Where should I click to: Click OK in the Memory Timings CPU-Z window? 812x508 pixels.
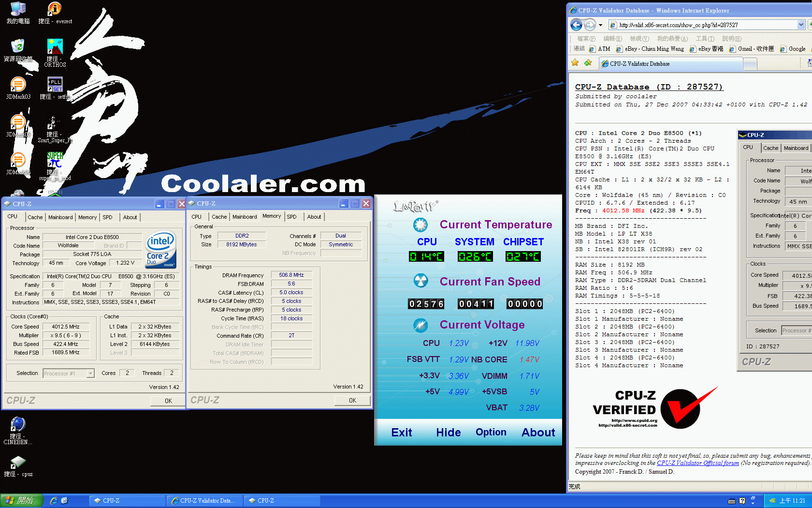(352, 401)
